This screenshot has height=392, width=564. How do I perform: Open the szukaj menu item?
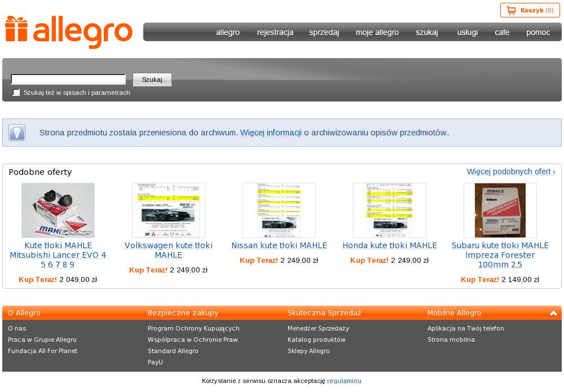(x=427, y=32)
